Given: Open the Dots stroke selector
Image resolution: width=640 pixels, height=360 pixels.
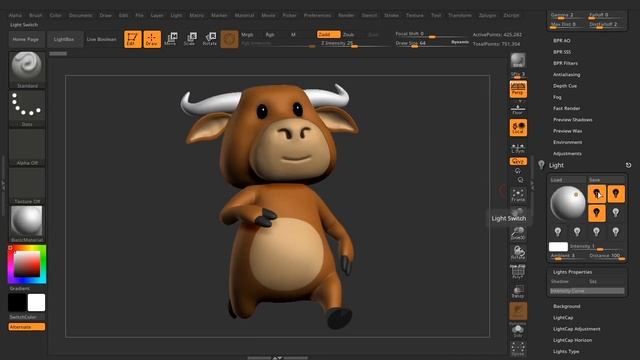Looking at the screenshot, I should [x=27, y=109].
